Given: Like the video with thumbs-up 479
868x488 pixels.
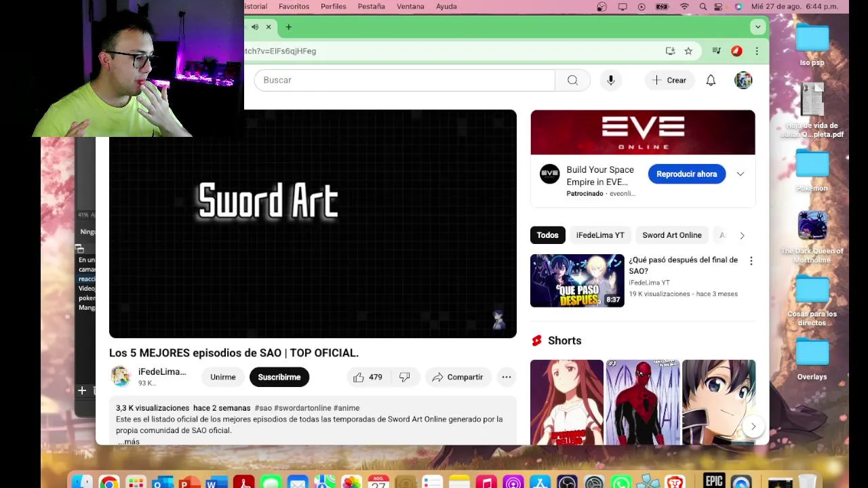Looking at the screenshot, I should [x=367, y=377].
